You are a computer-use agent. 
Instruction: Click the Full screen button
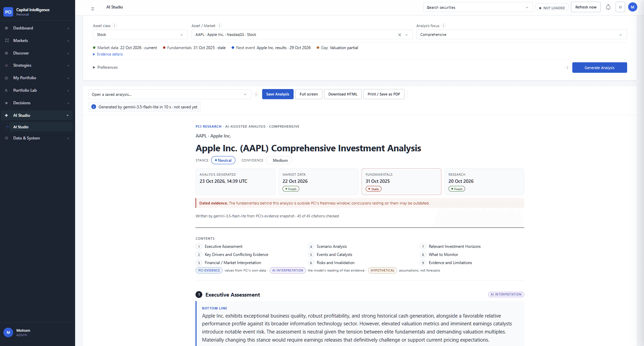[x=308, y=94]
